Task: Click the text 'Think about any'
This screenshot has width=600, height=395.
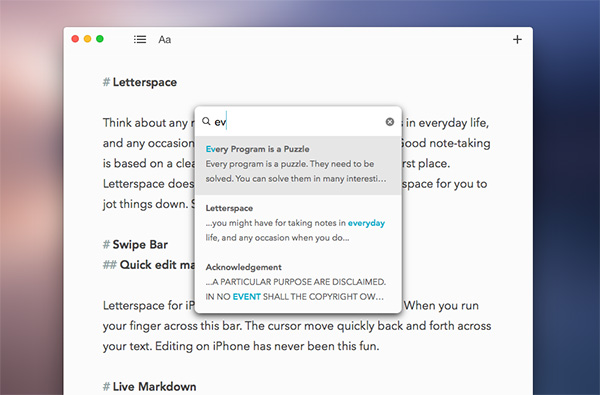Action: click(145, 123)
